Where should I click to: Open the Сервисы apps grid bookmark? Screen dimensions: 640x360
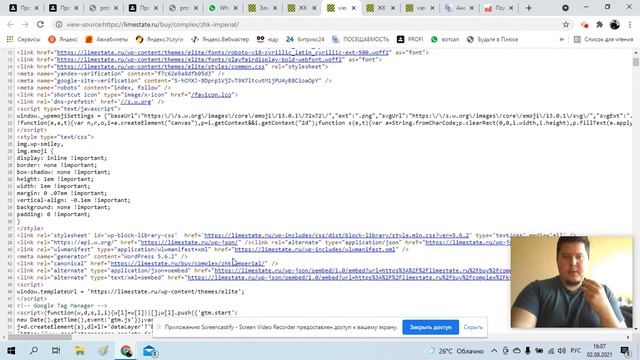tap(23, 40)
